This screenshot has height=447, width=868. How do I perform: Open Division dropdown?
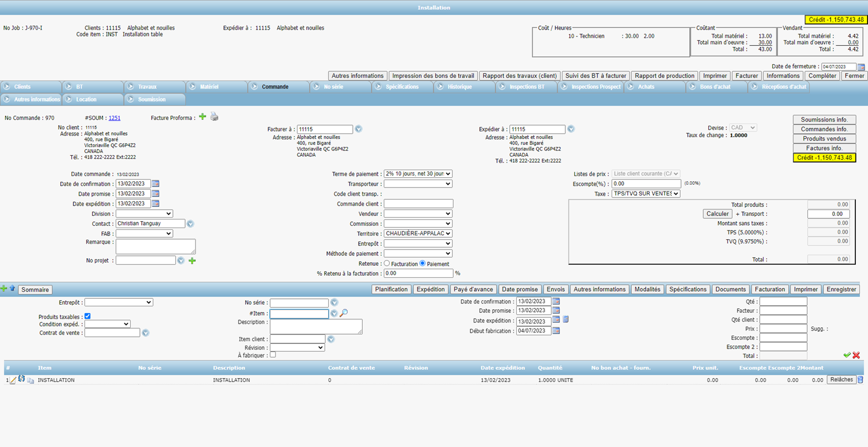(144, 214)
